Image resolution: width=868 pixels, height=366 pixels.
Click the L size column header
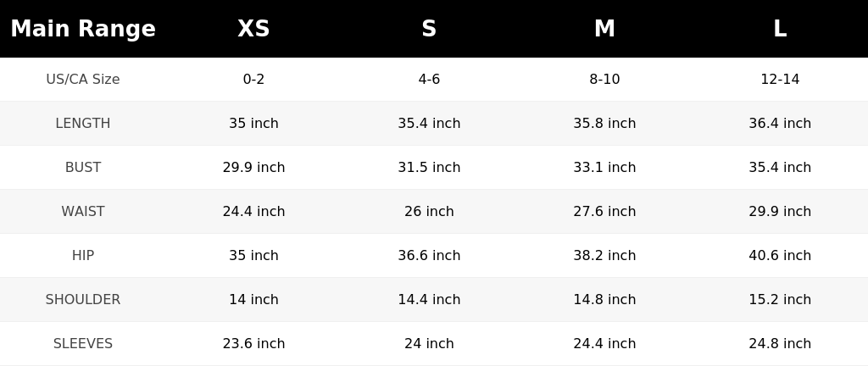[x=780, y=29]
